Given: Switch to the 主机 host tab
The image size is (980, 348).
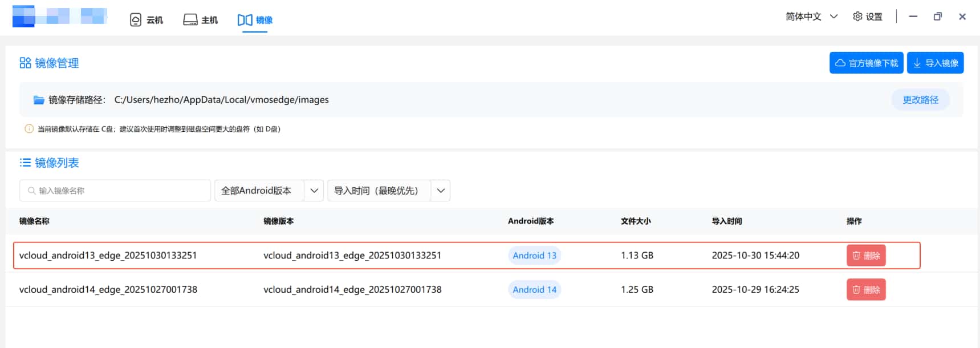Looking at the screenshot, I should pos(201,20).
